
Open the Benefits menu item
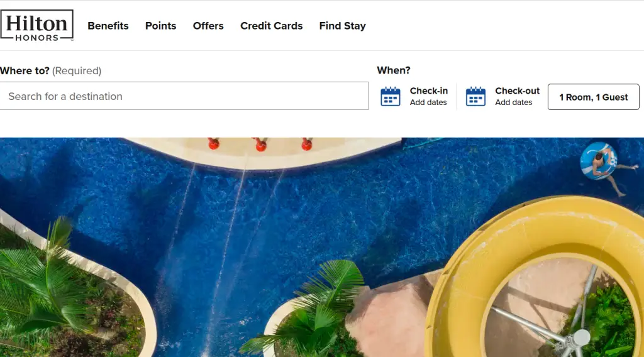pyautogui.click(x=108, y=26)
